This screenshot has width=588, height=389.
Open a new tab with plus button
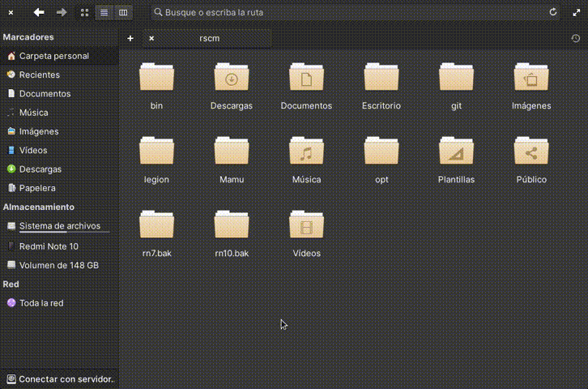pos(130,38)
